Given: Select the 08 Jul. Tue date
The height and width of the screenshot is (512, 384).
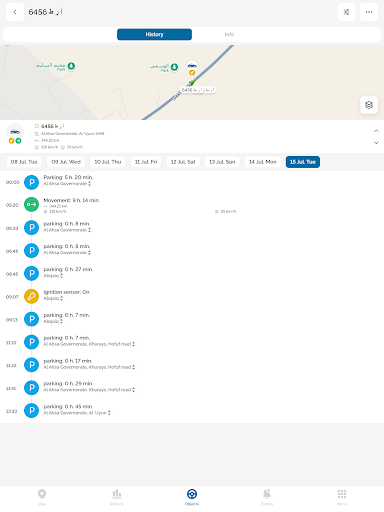Looking at the screenshot, I should 24,162.
